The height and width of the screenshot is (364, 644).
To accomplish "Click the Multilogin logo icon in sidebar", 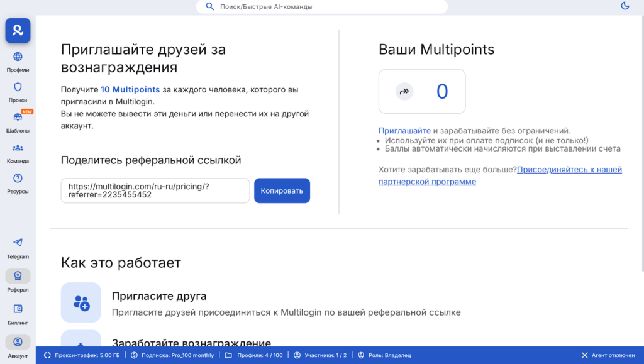I will 18,30.
